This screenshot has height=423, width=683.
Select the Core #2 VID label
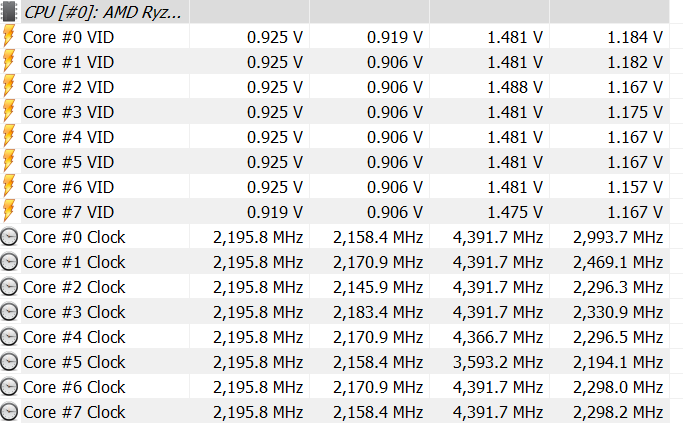click(68, 86)
